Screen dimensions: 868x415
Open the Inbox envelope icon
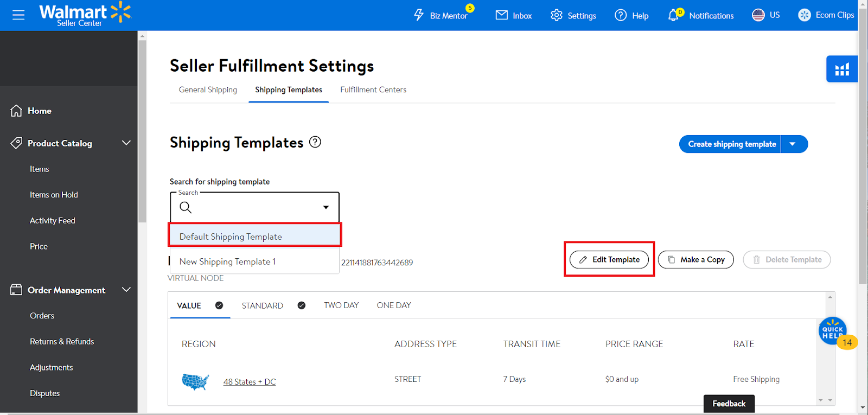[502, 15]
